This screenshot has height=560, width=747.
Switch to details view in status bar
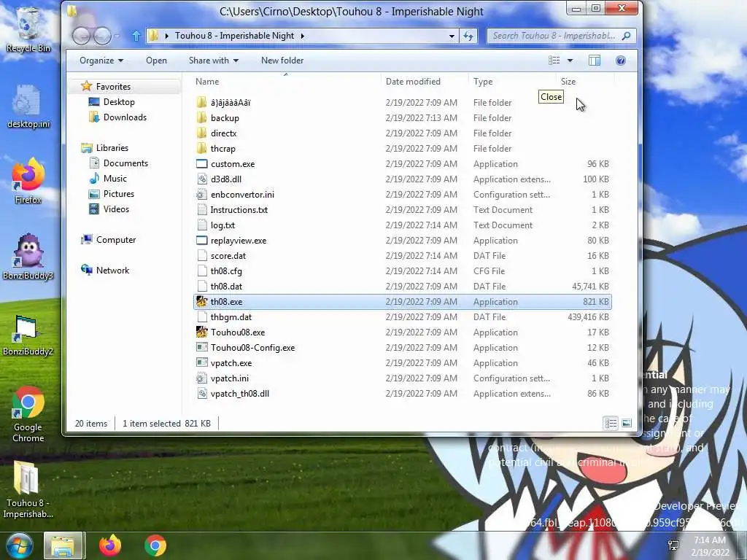(611, 423)
